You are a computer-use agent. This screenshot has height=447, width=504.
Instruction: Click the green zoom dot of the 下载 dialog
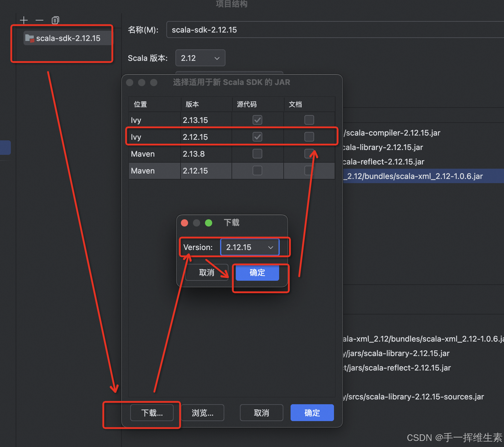[208, 223]
